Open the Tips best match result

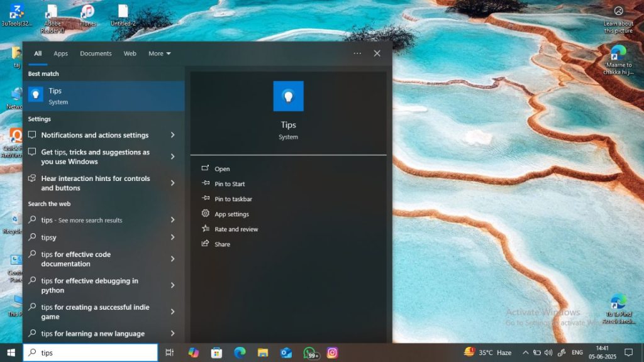(104, 96)
